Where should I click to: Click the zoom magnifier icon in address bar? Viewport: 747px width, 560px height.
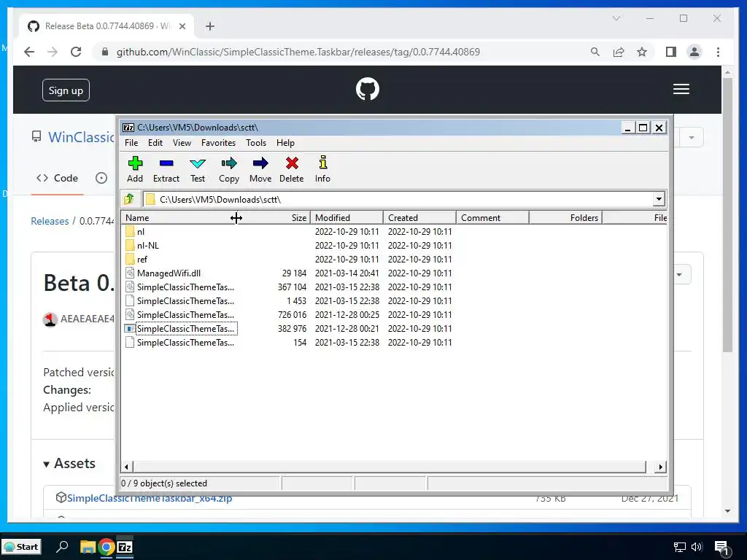pyautogui.click(x=595, y=52)
